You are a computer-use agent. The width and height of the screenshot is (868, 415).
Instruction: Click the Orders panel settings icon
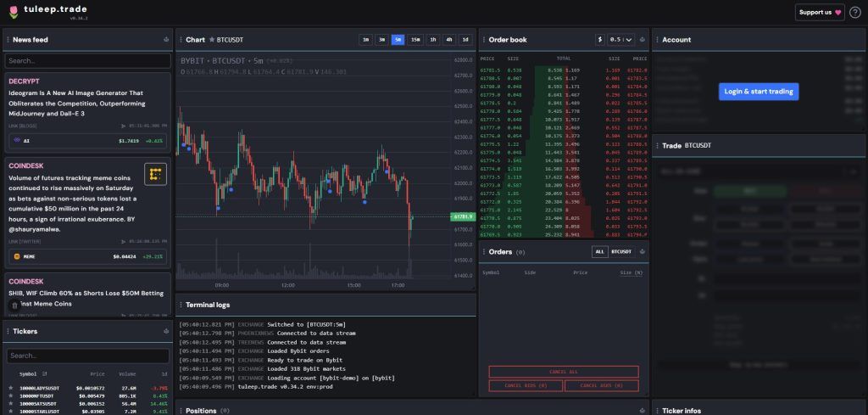coord(642,252)
